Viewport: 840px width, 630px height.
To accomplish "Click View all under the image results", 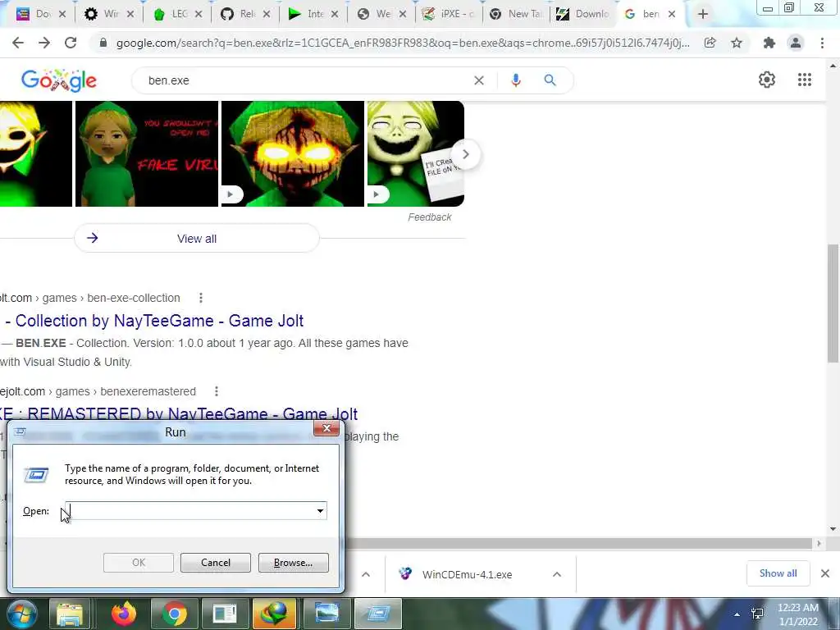I will coord(197,239).
